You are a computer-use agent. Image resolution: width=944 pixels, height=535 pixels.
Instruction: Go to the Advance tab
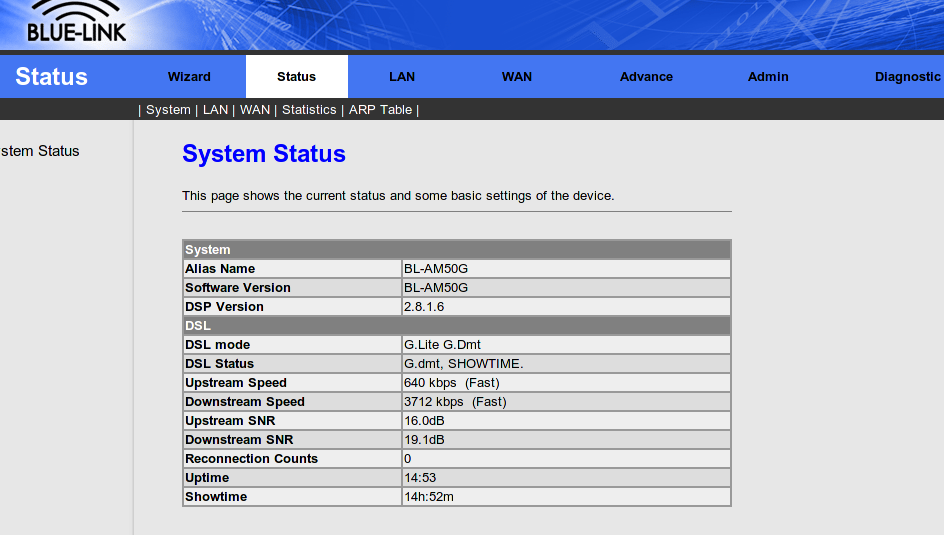coord(646,76)
